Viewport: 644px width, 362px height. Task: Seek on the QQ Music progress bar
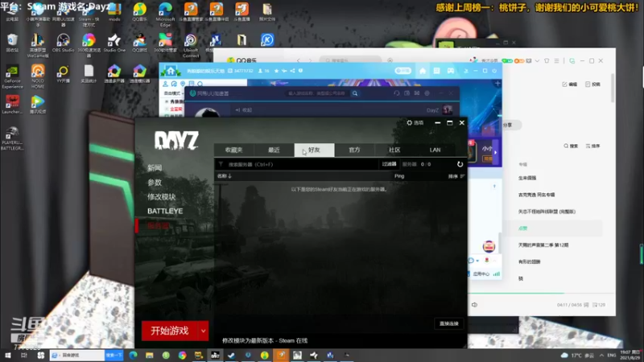[542, 293]
